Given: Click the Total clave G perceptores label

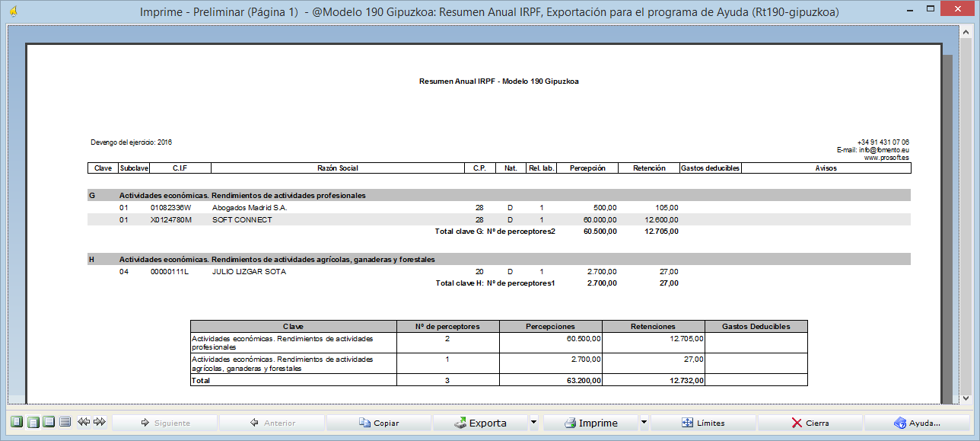Looking at the screenshot, I should [495, 231].
